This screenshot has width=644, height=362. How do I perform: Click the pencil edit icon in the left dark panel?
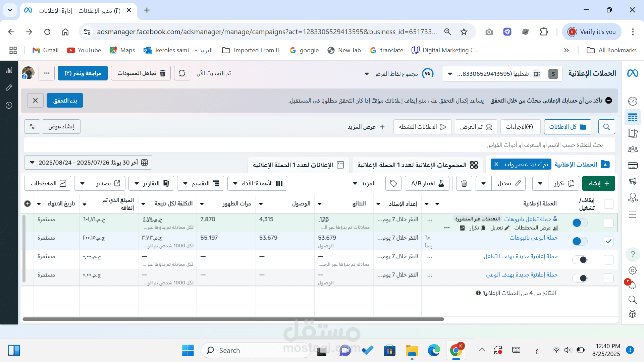(x=9, y=87)
